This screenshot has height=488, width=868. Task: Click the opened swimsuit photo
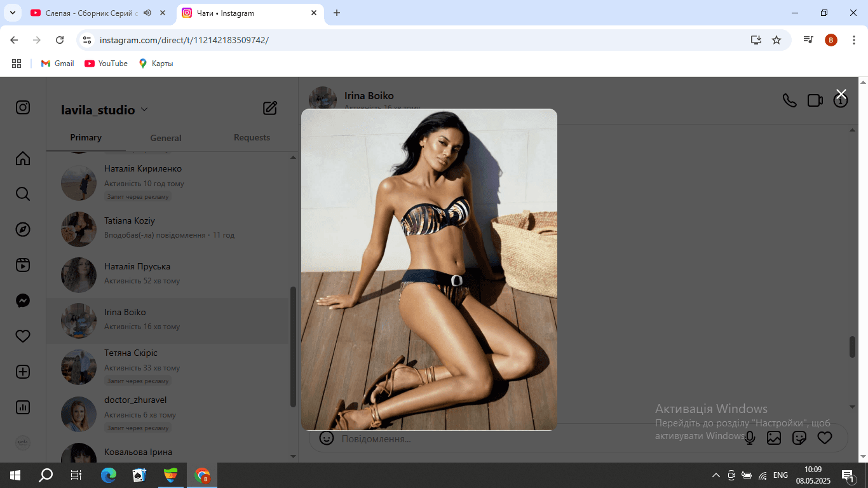429,269
